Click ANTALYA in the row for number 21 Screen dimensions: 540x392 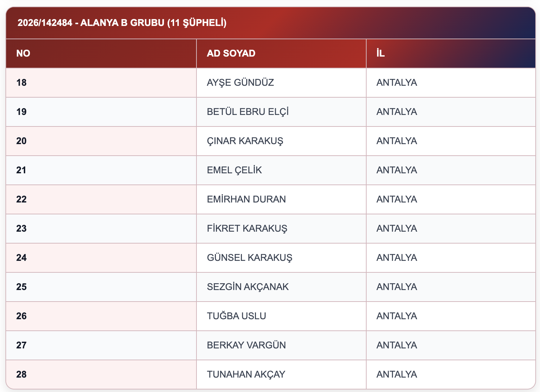[x=397, y=170]
